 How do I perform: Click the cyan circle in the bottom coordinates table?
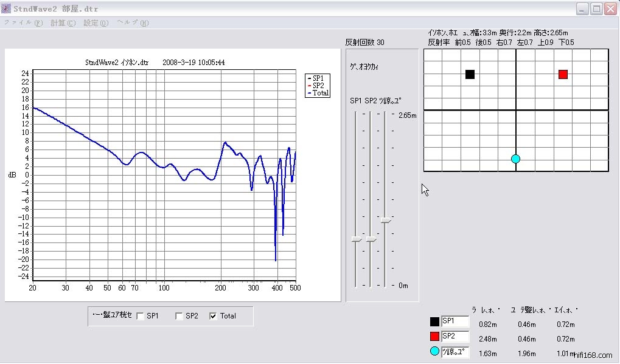(x=434, y=351)
